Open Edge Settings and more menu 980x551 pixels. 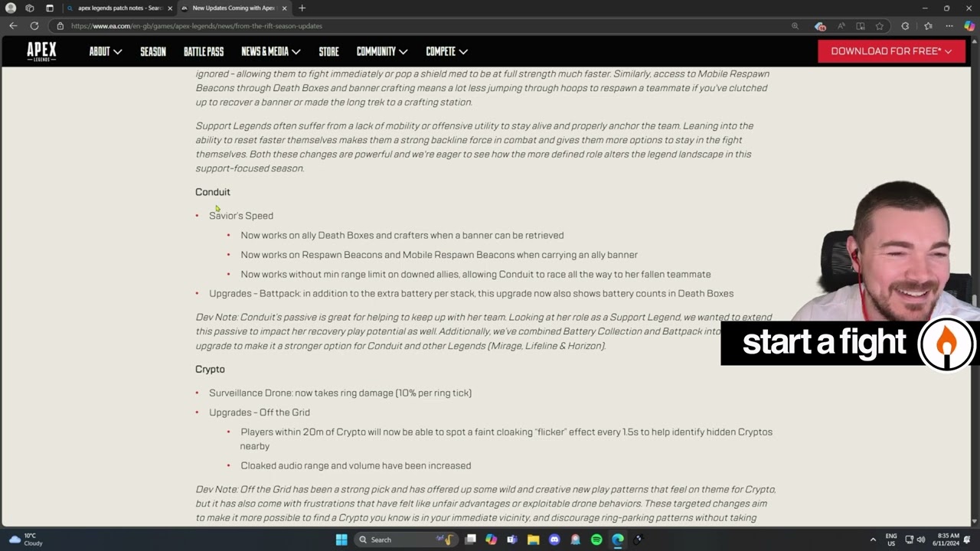(x=949, y=26)
